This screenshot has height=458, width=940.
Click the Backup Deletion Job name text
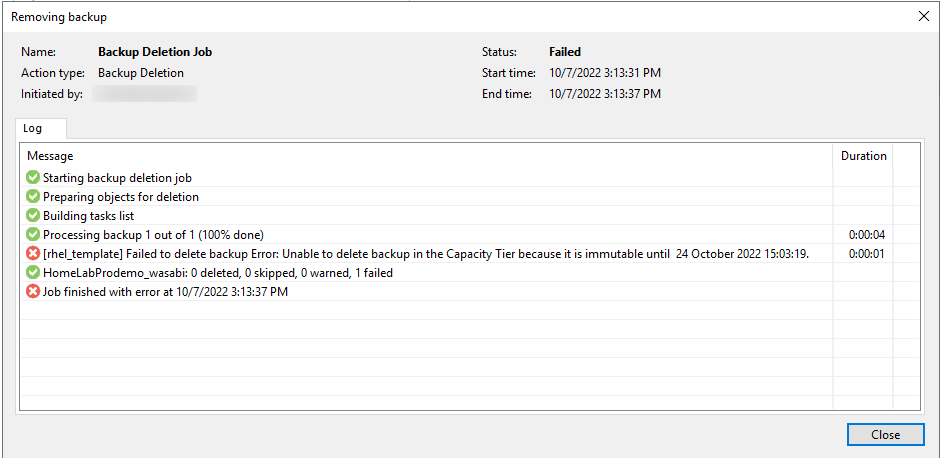pyautogui.click(x=154, y=52)
